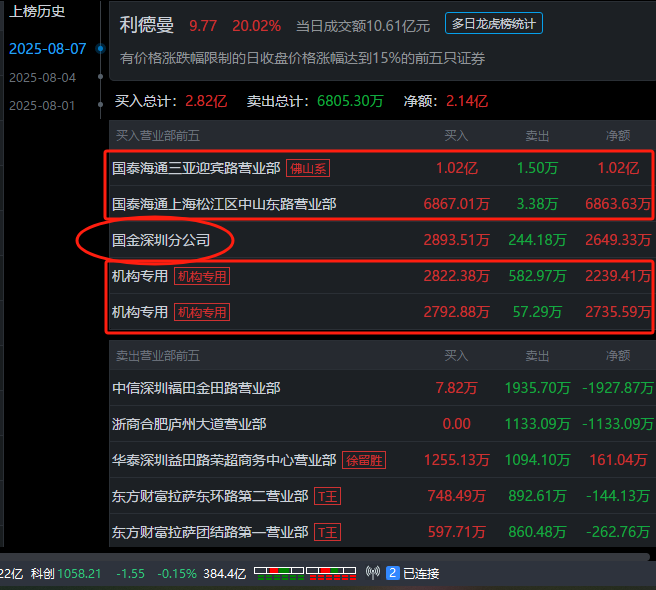
Task: Click net amount -262.76万
Action: coord(618,532)
